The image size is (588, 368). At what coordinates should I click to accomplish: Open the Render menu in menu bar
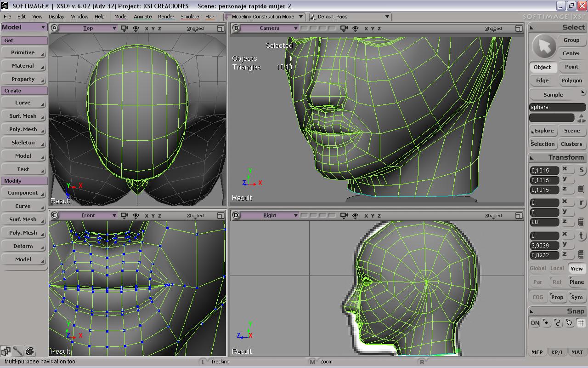click(166, 17)
